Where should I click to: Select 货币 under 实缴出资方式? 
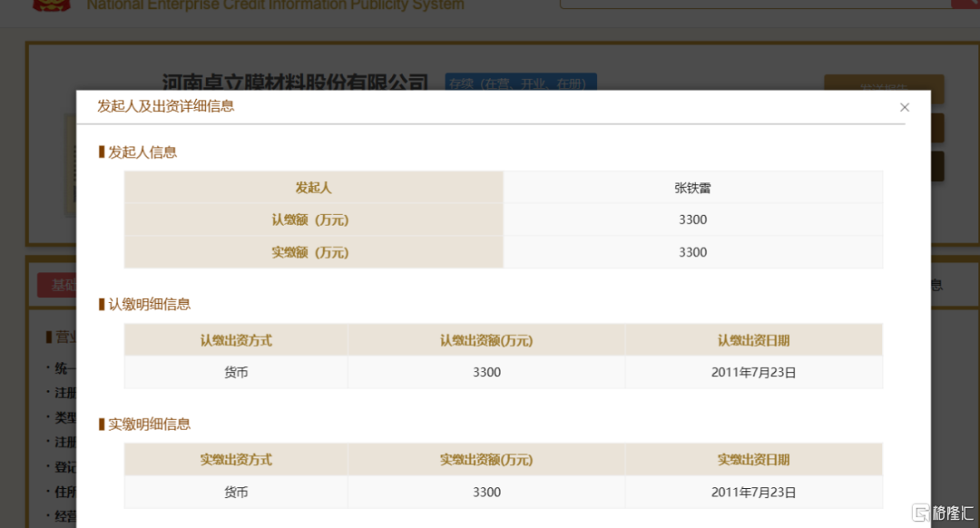click(x=236, y=493)
